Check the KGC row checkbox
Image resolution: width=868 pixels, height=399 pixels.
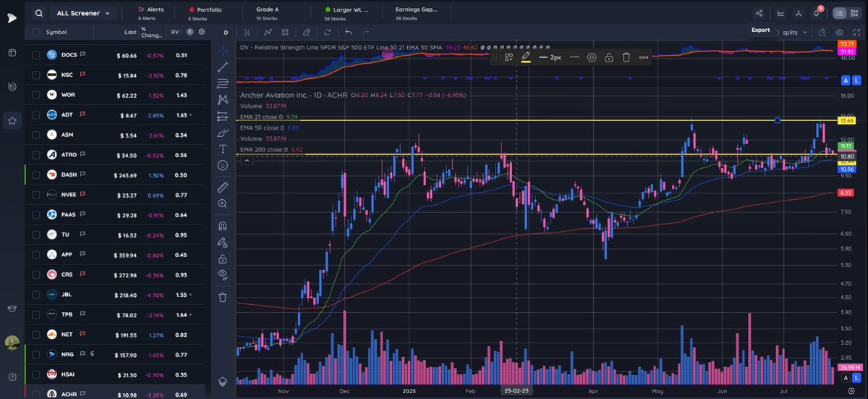click(35, 75)
